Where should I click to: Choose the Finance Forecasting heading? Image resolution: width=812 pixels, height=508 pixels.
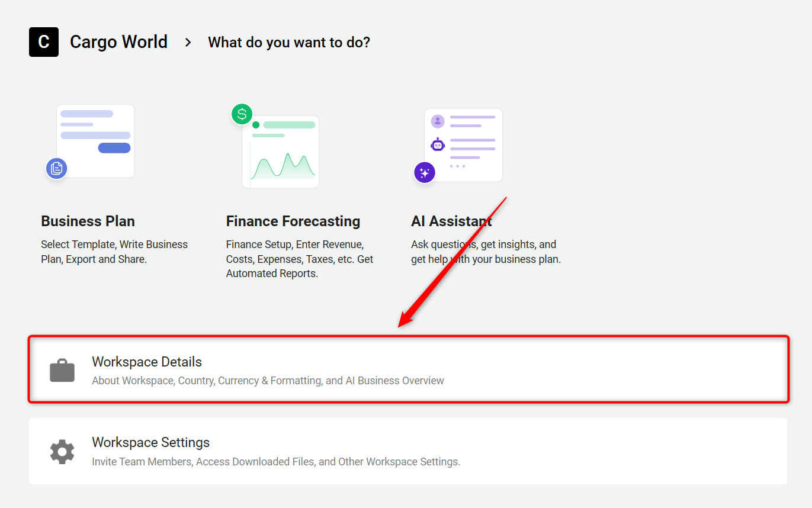pyautogui.click(x=293, y=221)
